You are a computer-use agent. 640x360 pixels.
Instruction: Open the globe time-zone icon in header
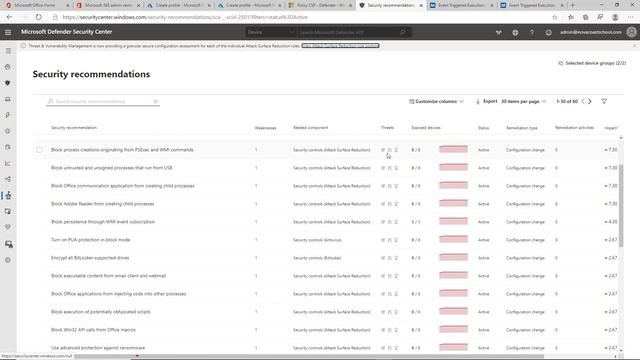pos(515,32)
